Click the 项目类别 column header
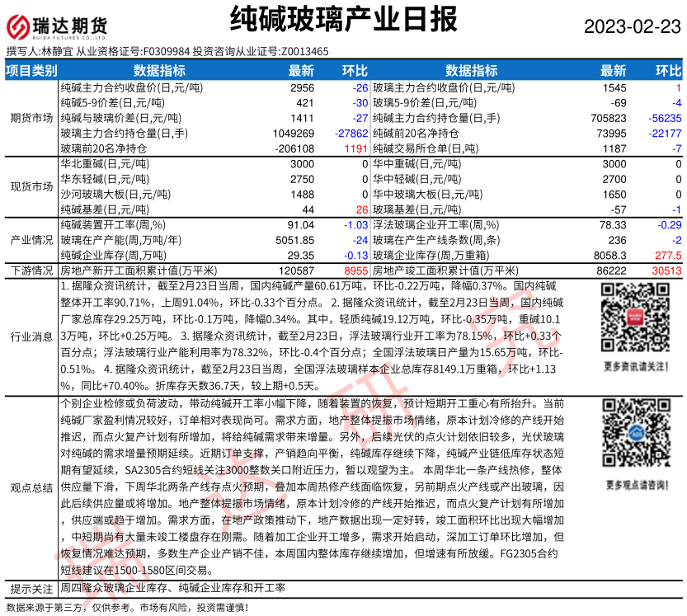This screenshot has height=616, width=687. 31,71
